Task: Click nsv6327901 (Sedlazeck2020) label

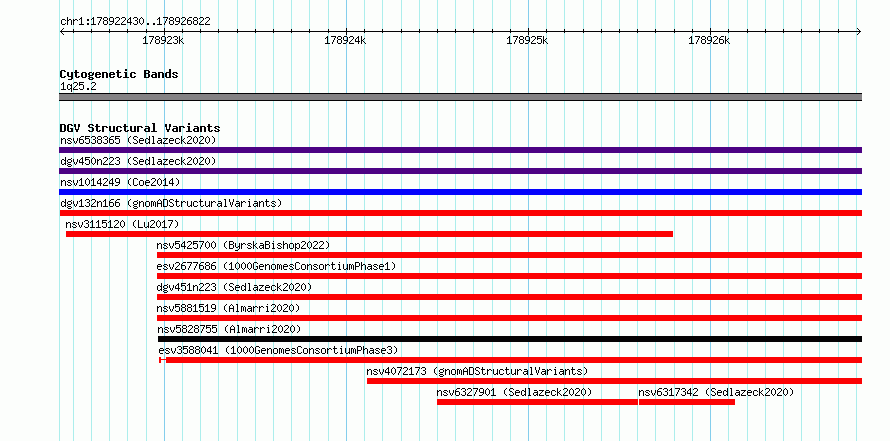Action: point(514,392)
